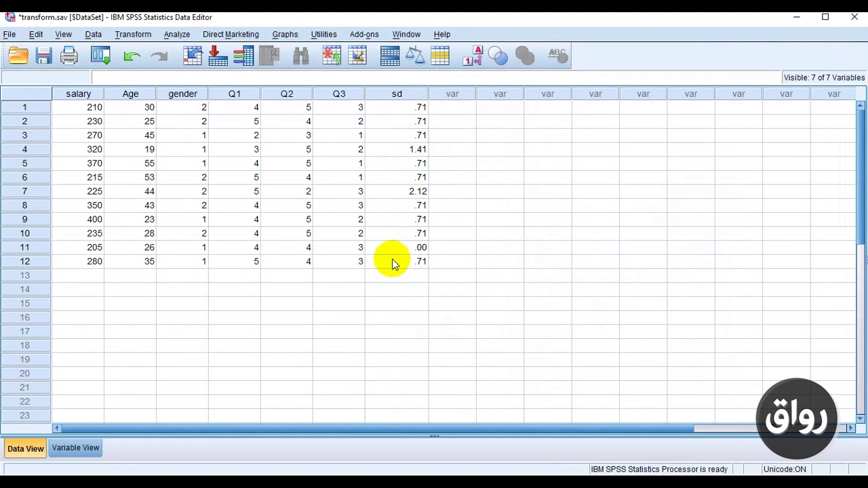The height and width of the screenshot is (488, 868).
Task: Click the vertical scrollbar up arrow
Action: click(x=861, y=106)
